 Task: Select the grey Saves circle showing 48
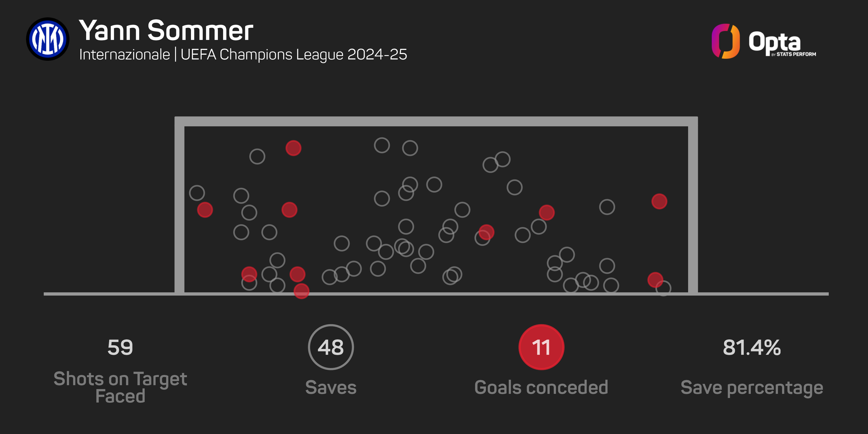330,347
